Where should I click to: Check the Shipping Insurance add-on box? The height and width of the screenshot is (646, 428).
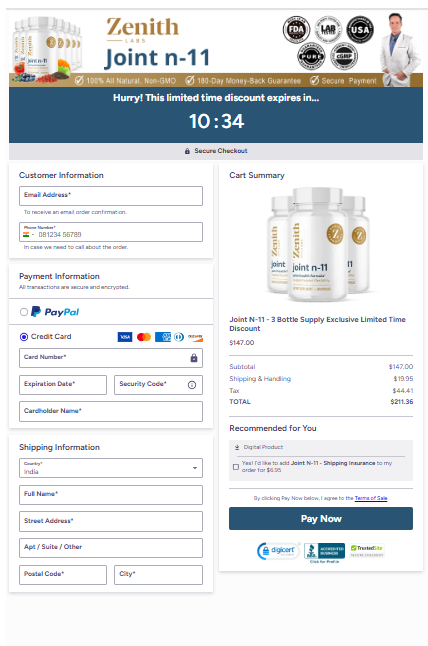pos(236,467)
